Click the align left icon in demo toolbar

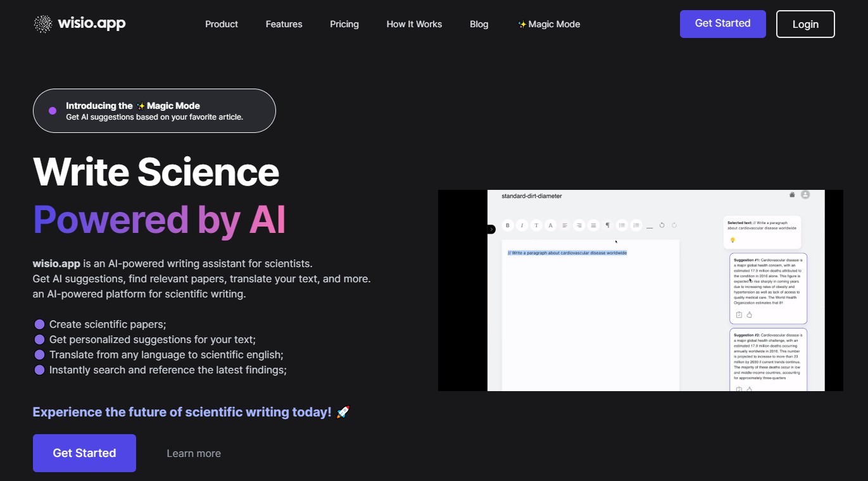[565, 225]
